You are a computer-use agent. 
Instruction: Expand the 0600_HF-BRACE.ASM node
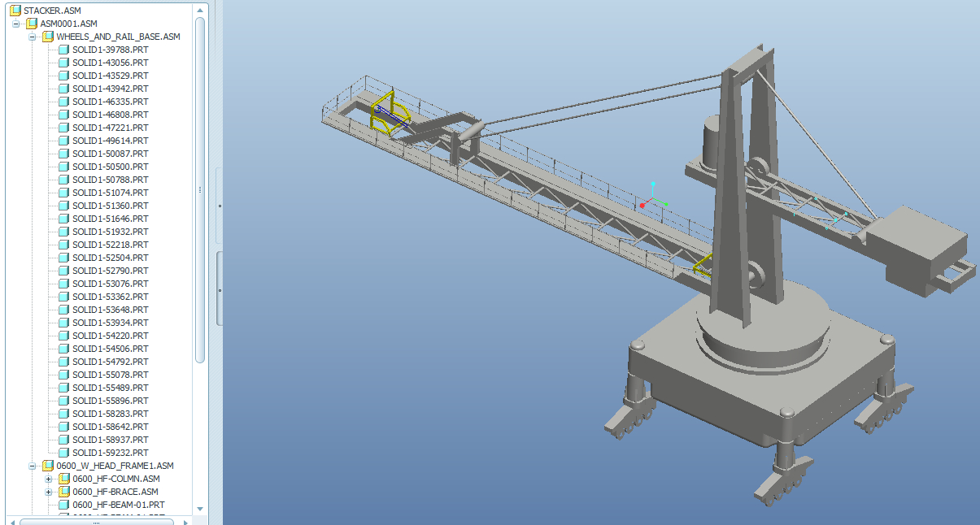pyautogui.click(x=48, y=492)
